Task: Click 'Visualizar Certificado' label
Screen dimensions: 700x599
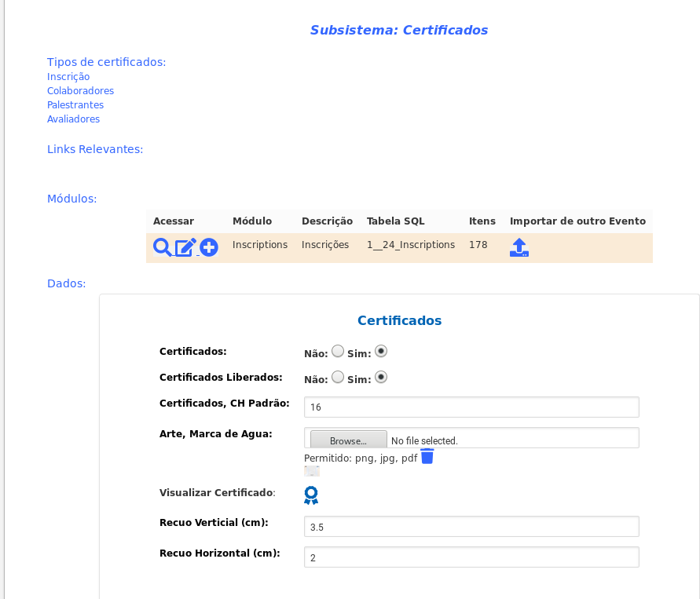Action: 217,493
